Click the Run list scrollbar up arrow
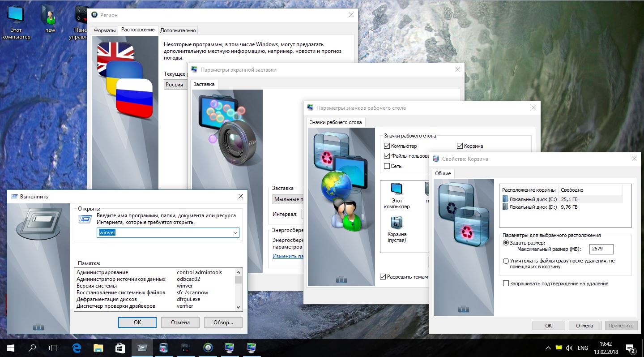644x357 pixels. (238, 271)
